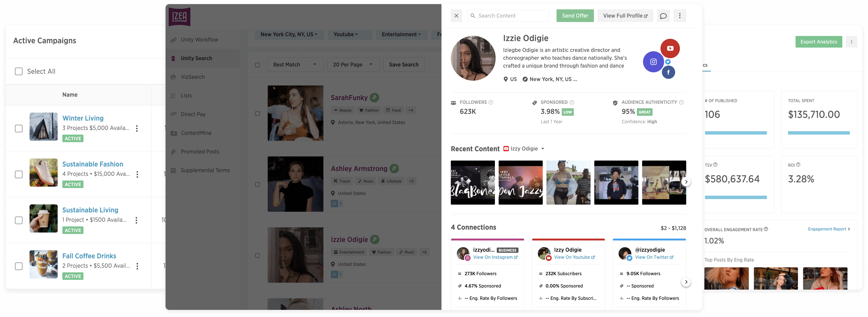Check the SarahFunky result checkbox
868x317 pixels.
click(x=257, y=114)
